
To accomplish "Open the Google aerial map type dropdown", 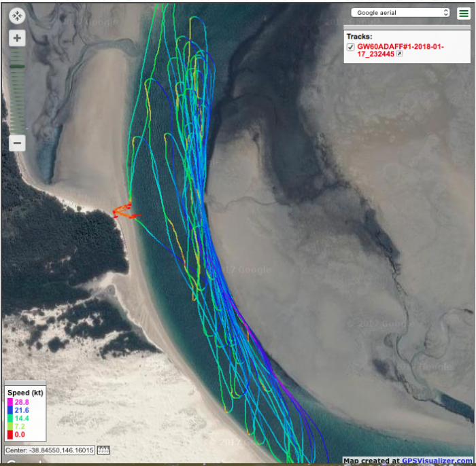I will (x=400, y=12).
